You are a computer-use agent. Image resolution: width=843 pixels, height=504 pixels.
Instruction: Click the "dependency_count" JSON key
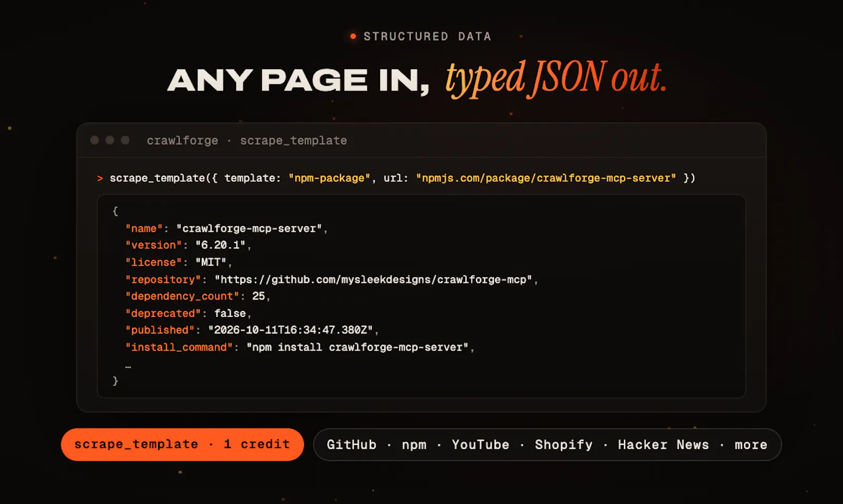182,297
